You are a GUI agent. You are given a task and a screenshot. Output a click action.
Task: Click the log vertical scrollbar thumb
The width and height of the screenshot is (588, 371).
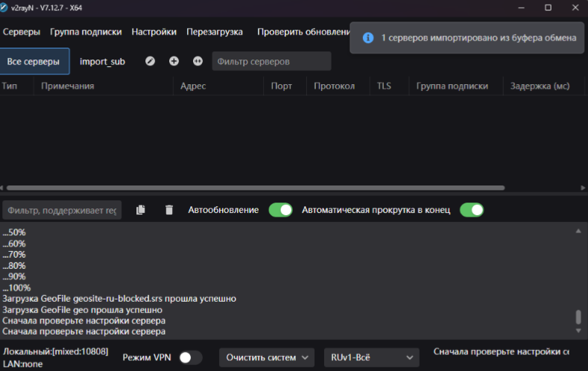click(578, 317)
